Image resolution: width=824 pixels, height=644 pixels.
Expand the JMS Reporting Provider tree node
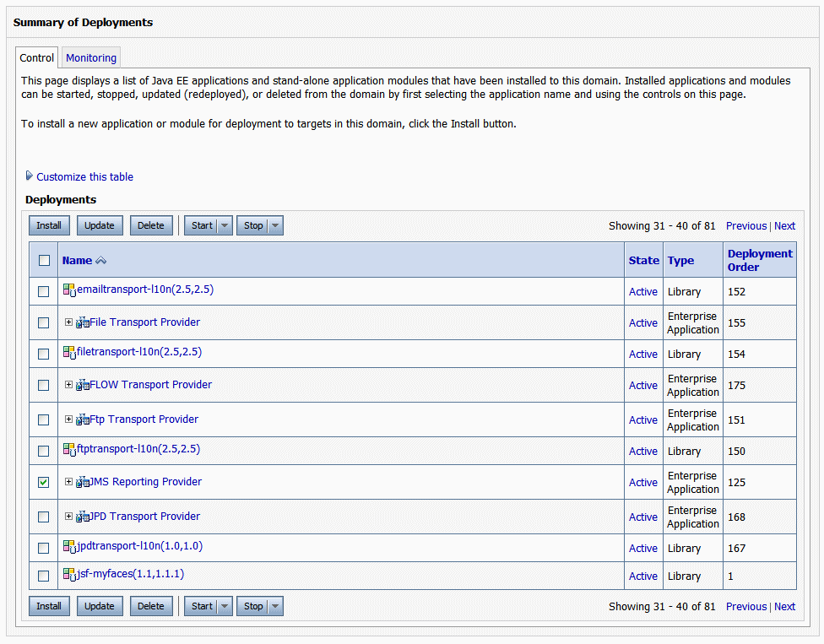(68, 482)
